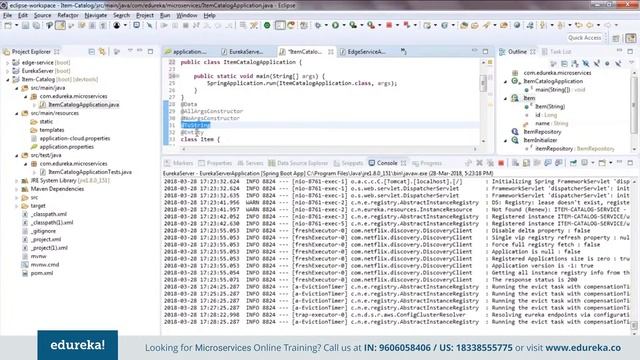This screenshot has width=640, height=360.
Task: Click the red Terminate toolbar icon
Action: click(389, 25)
